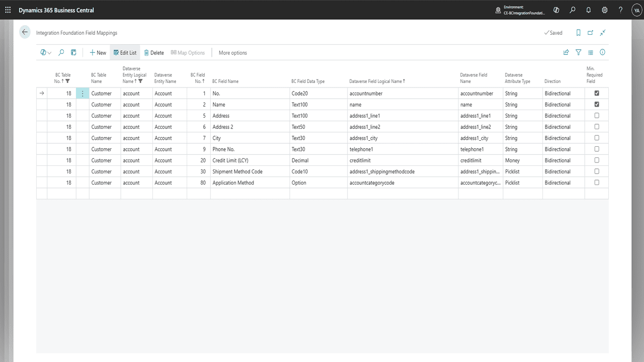Click the 'Code10' data type cell

pyautogui.click(x=318, y=171)
